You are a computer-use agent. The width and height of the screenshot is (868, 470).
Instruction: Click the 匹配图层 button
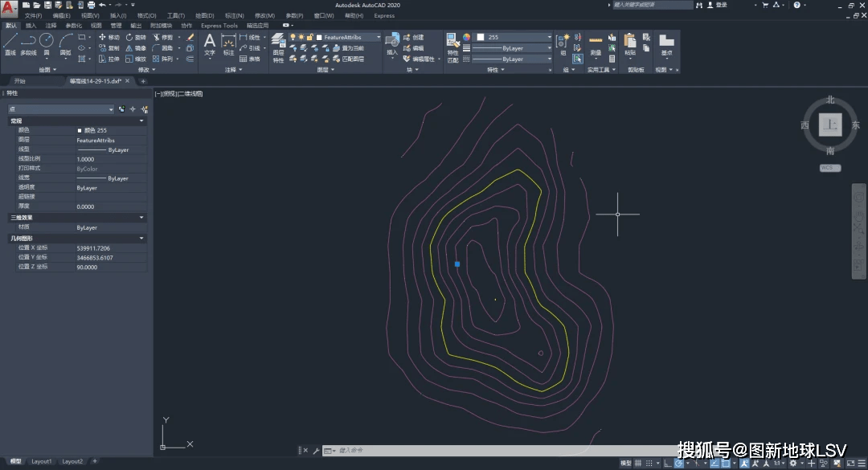point(348,59)
